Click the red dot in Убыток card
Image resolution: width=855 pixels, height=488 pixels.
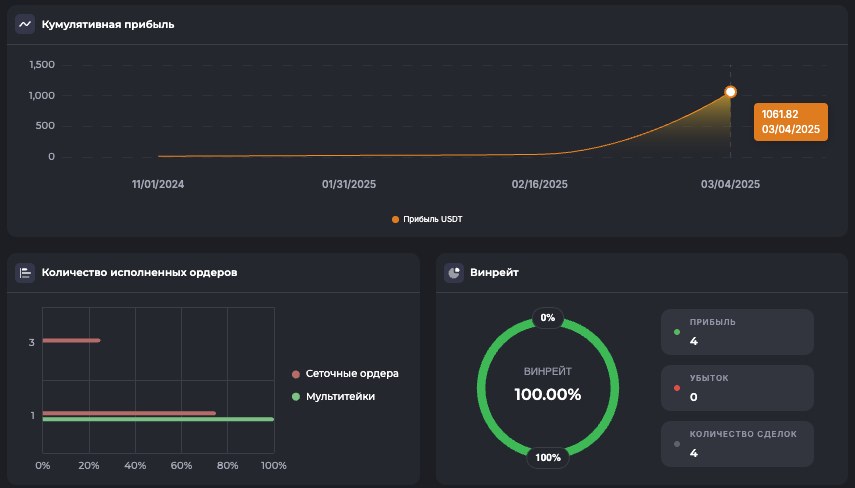677,387
